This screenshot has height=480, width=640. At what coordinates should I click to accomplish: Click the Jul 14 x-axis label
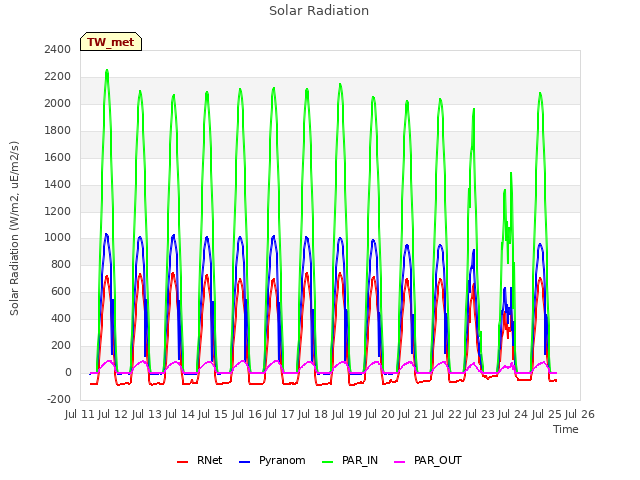180,414
